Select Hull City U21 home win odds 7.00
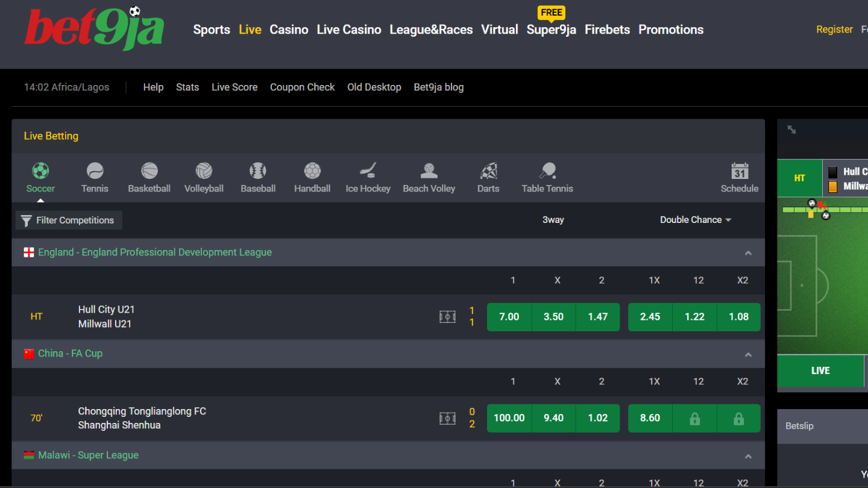 click(x=509, y=317)
